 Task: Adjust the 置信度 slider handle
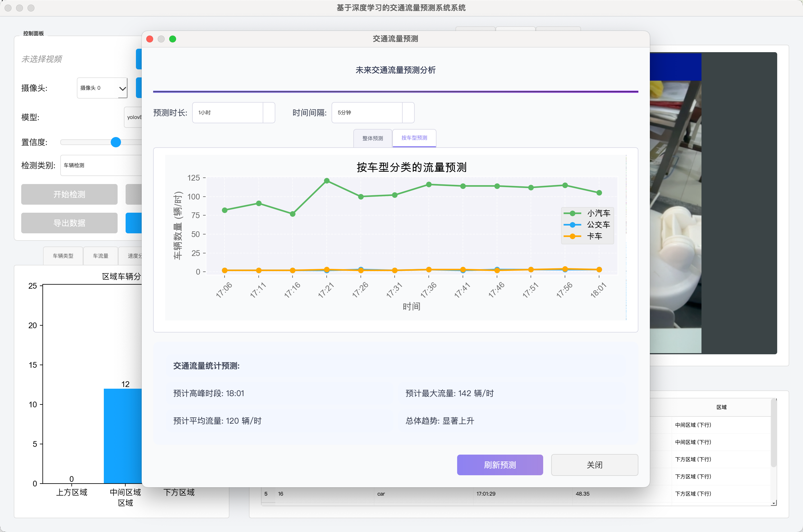click(x=116, y=142)
